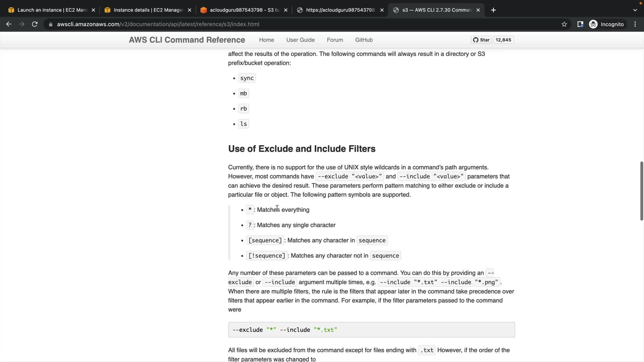Viewport: 644px width, 362px height.
Task: Open the User Guide link
Action: click(x=300, y=40)
